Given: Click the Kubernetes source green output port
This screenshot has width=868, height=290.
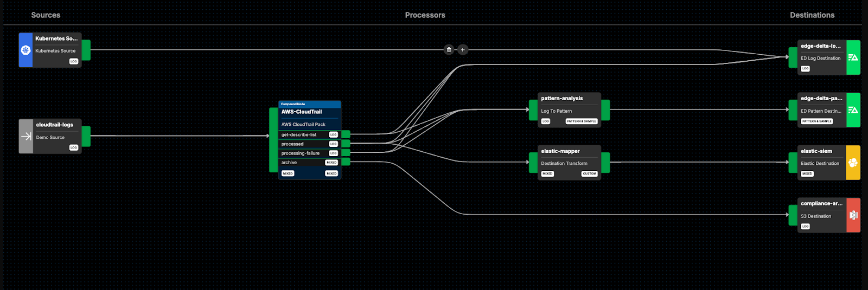Looking at the screenshot, I should coord(86,50).
